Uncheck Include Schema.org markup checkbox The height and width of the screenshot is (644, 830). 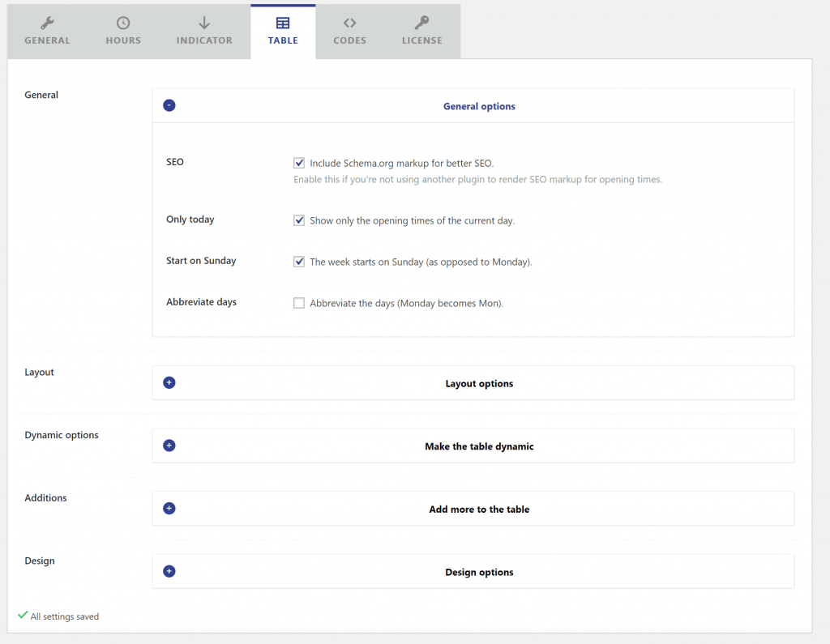299,163
